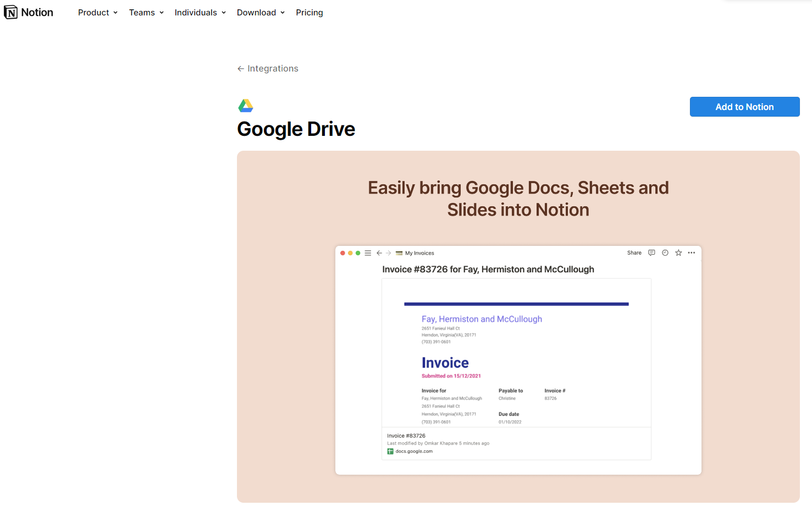The image size is (812, 511).
Task: Click the "Invoice #83726" caption below document
Action: (406, 436)
